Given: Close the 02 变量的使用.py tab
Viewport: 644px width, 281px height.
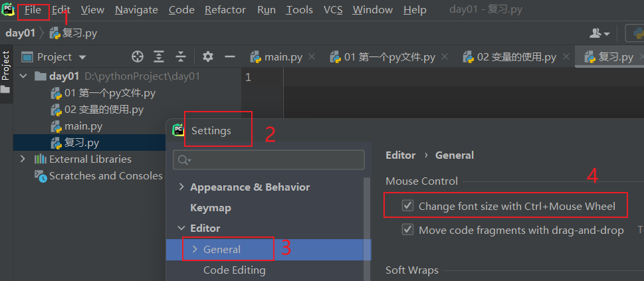Looking at the screenshot, I should point(567,56).
